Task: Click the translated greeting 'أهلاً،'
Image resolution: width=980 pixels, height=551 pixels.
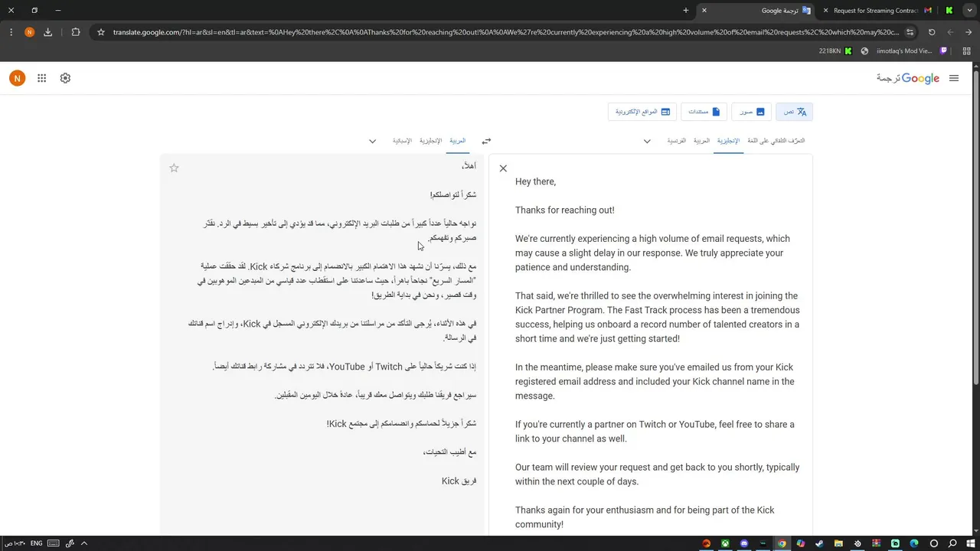Action: tap(469, 166)
